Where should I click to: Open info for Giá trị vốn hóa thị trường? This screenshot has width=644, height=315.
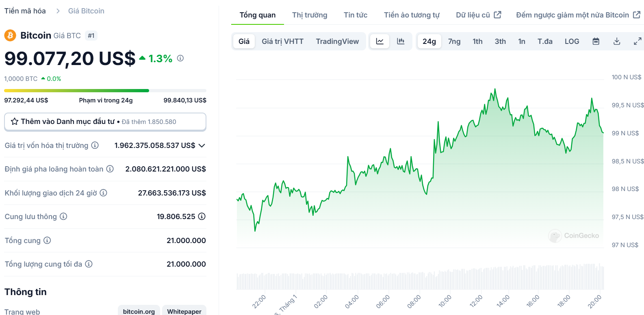coord(95,145)
